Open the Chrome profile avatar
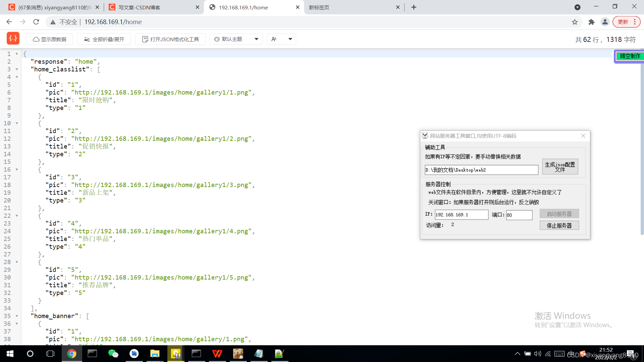 605,22
